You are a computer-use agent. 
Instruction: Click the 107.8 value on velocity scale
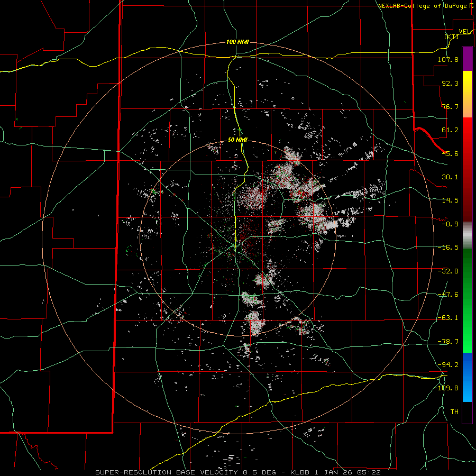click(x=448, y=59)
